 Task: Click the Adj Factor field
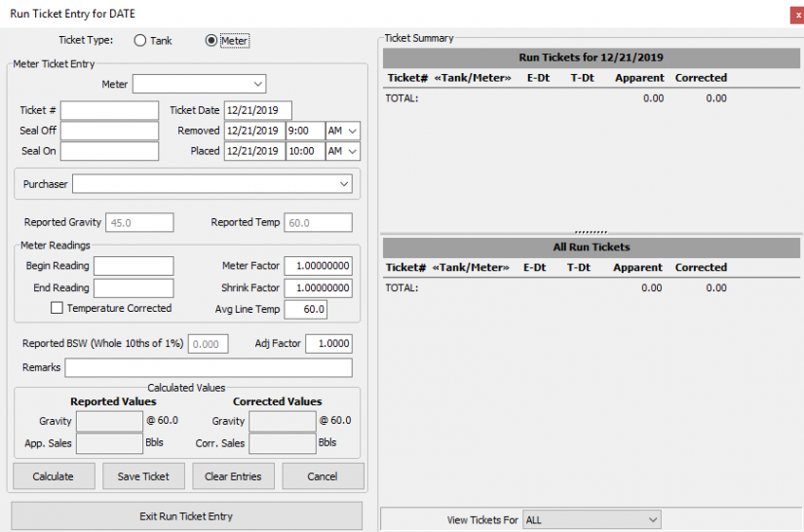328,343
